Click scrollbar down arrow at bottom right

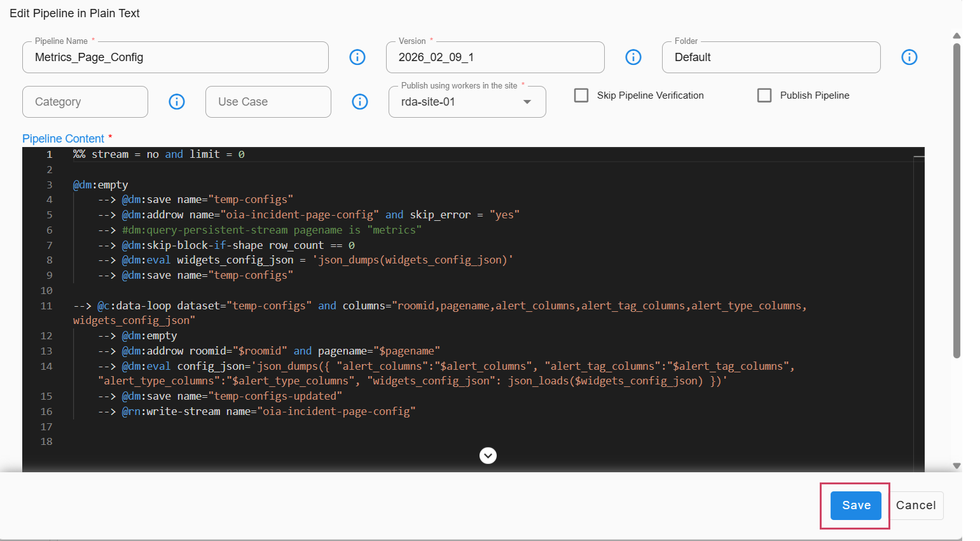[x=956, y=466]
